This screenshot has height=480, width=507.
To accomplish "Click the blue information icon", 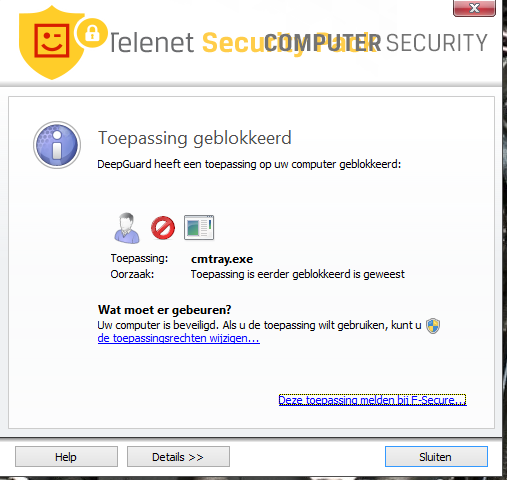I will tap(57, 145).
